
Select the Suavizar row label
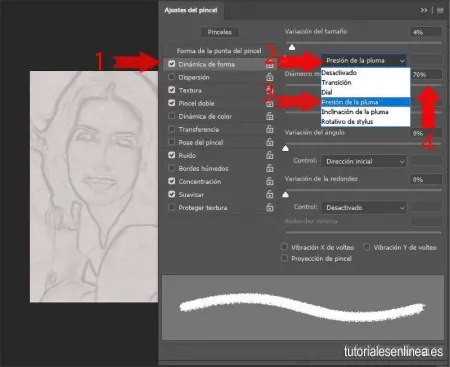(x=191, y=194)
